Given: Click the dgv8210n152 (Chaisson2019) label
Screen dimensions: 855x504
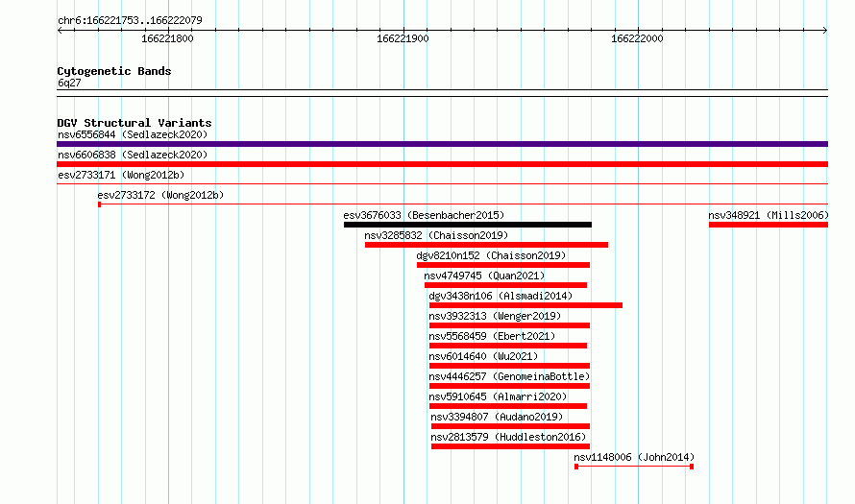Looking at the screenshot, I should (x=491, y=255).
